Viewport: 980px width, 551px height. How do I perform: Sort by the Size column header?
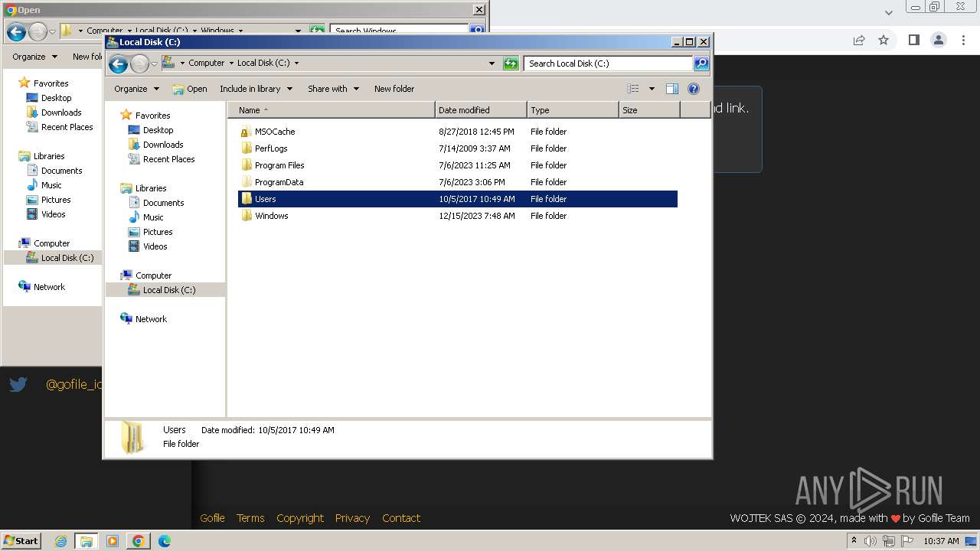(x=649, y=110)
